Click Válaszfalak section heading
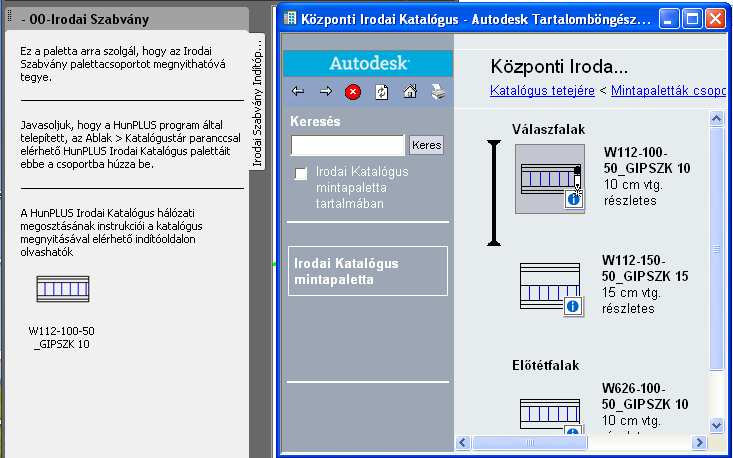 (548, 129)
